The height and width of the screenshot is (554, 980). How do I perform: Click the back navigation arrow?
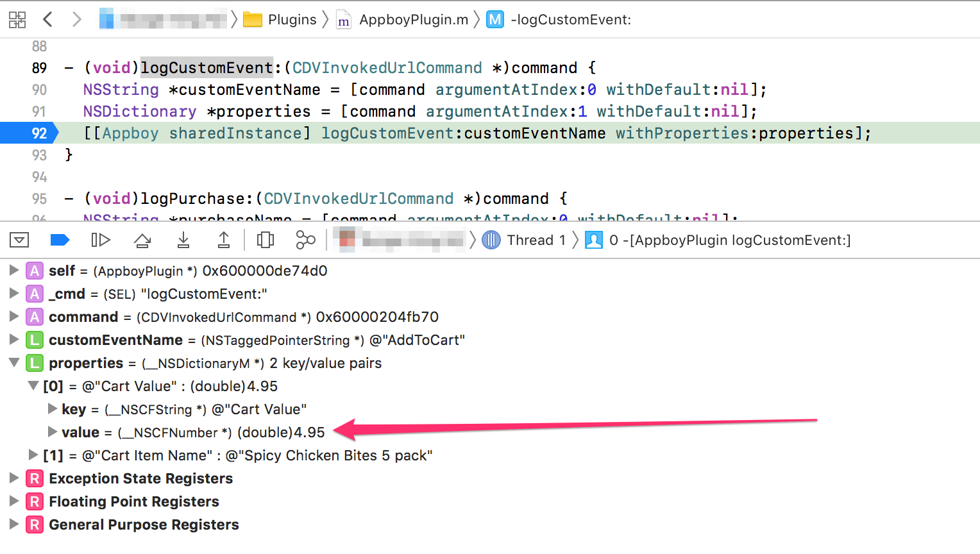tap(47, 19)
